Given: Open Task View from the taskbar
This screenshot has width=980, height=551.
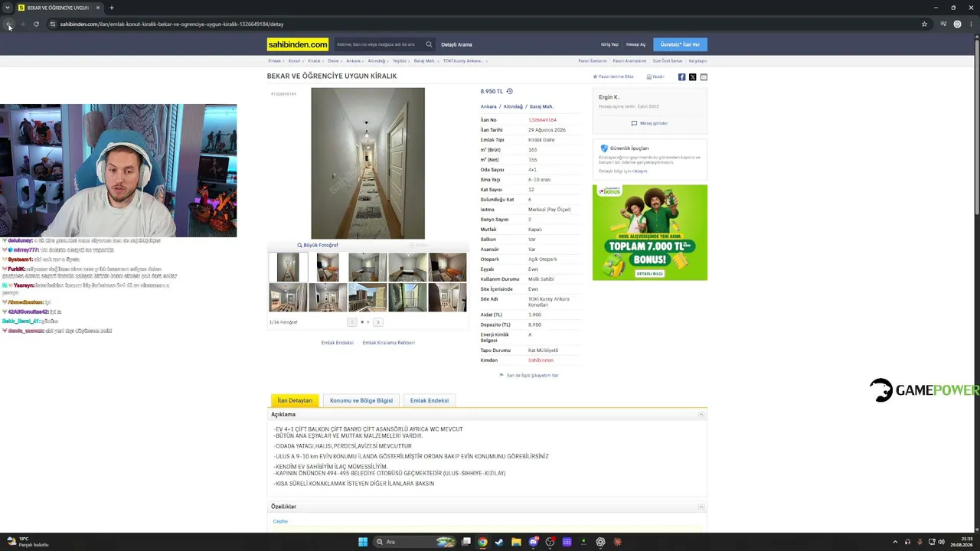Looking at the screenshot, I should point(465,542).
